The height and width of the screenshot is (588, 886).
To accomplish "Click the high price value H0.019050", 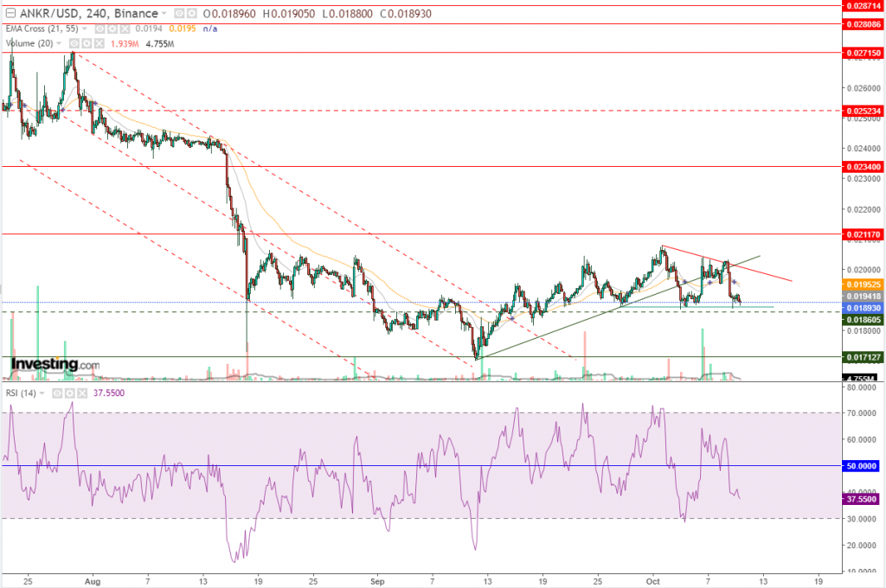I will 289,14.
